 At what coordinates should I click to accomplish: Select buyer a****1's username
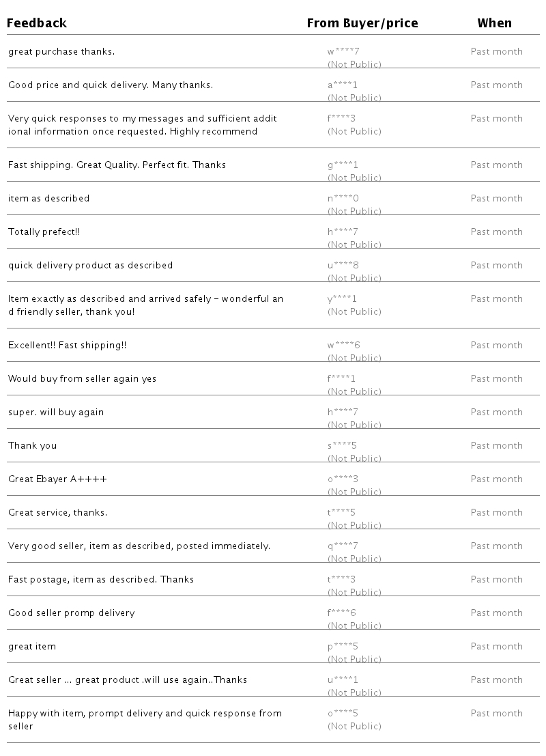click(x=343, y=85)
